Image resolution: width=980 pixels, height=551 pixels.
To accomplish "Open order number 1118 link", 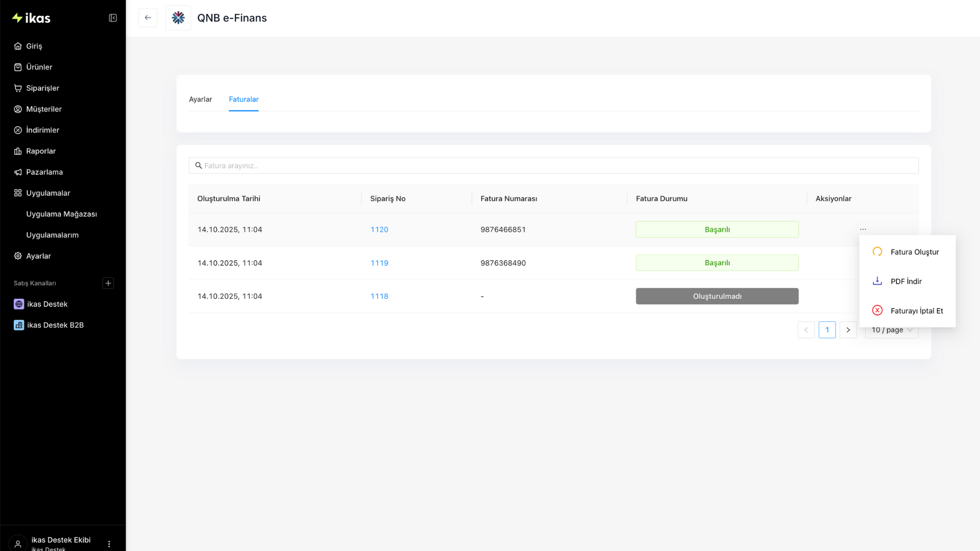I will tap(379, 296).
